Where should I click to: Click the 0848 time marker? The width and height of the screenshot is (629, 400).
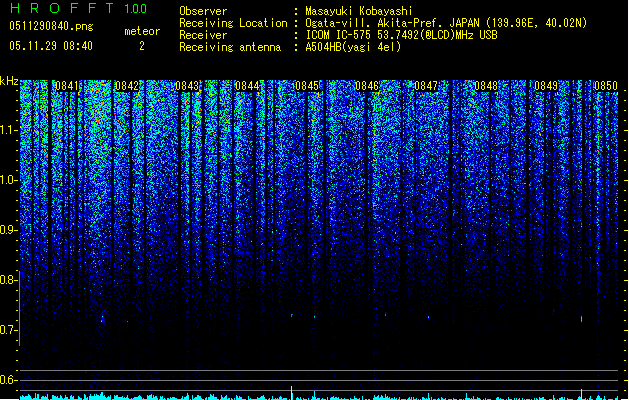click(x=486, y=86)
